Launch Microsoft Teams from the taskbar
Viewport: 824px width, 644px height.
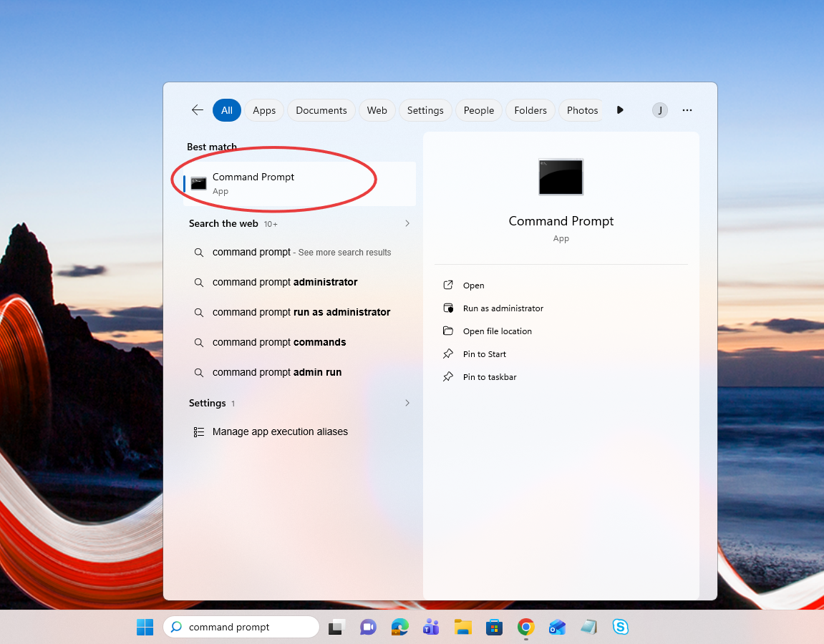tap(431, 627)
